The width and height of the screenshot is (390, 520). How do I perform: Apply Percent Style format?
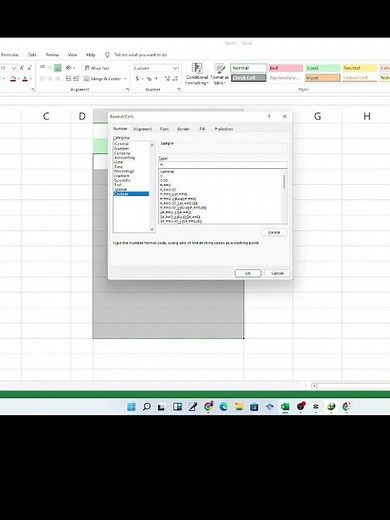pyautogui.click(x=149, y=79)
